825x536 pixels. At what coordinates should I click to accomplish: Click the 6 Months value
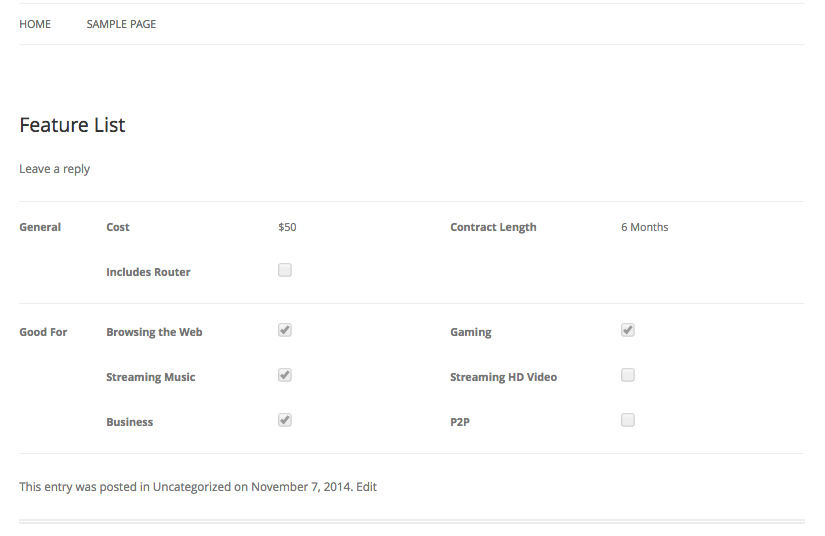644,227
